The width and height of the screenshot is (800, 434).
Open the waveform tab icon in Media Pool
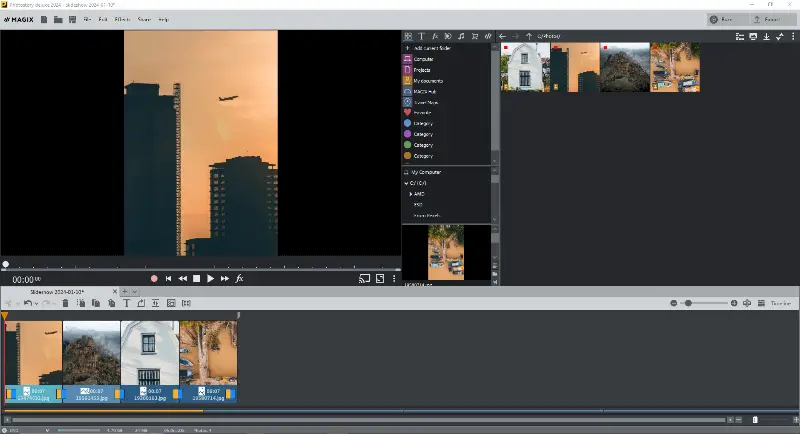tap(488, 36)
